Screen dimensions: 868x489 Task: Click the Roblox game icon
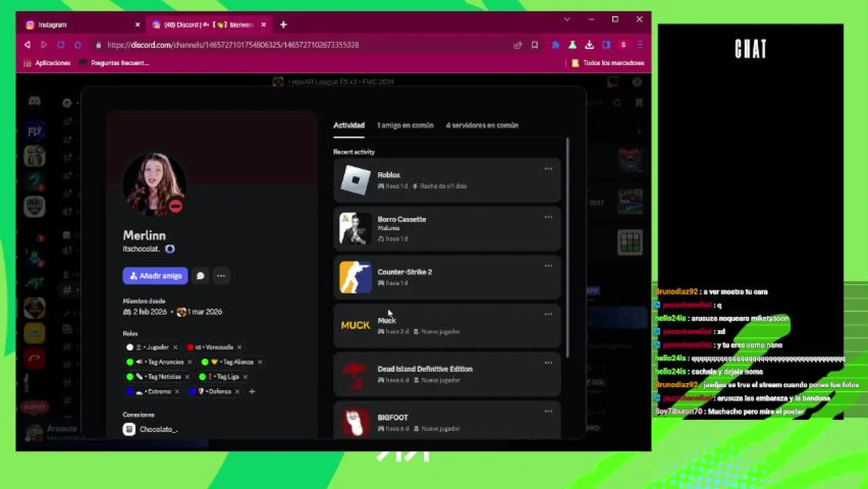[355, 180]
